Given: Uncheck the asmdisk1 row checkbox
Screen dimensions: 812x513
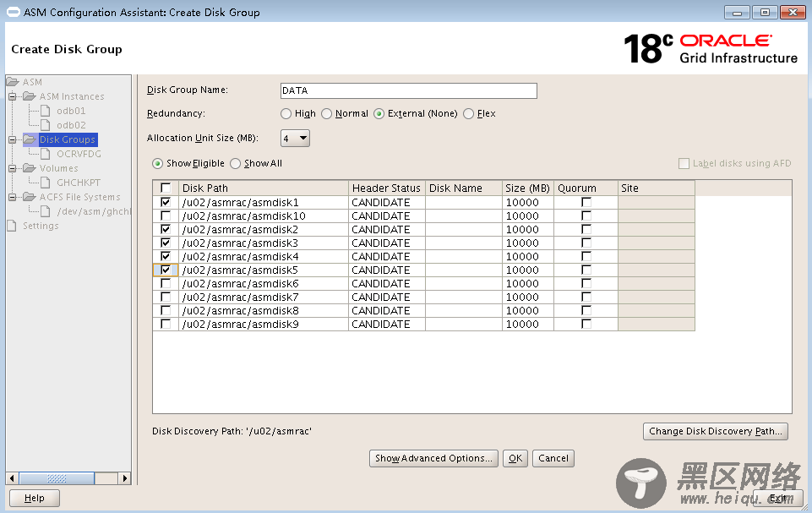Looking at the screenshot, I should [x=166, y=202].
